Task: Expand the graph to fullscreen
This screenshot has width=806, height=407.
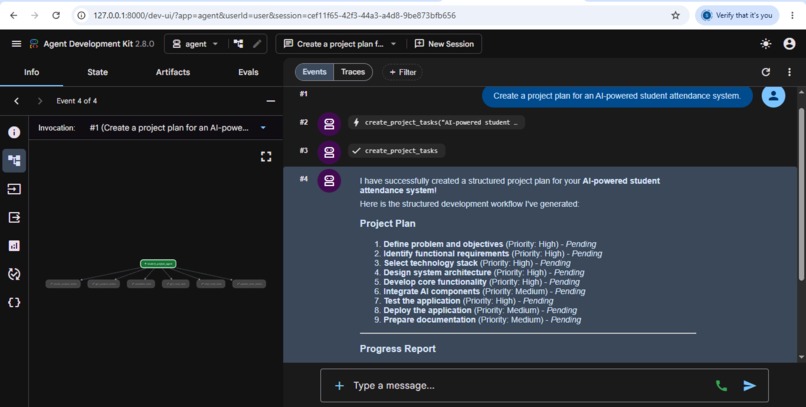Action: (266, 156)
